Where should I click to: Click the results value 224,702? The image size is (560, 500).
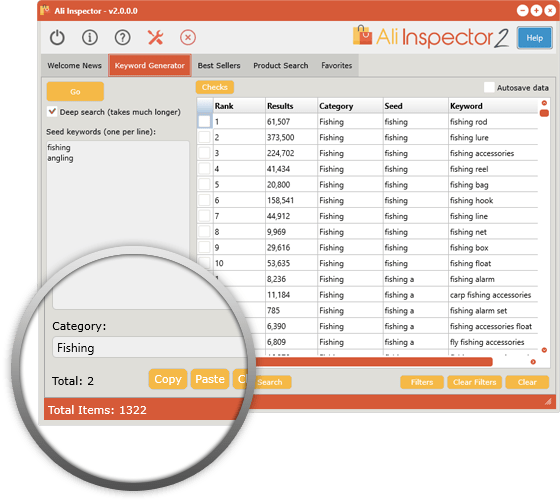[281, 153]
